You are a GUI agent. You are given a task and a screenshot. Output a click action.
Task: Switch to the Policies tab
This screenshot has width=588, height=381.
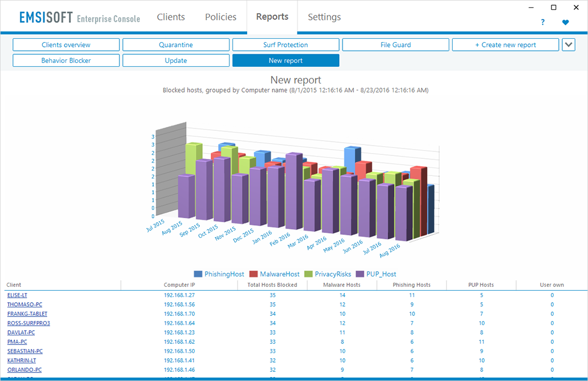click(x=221, y=17)
